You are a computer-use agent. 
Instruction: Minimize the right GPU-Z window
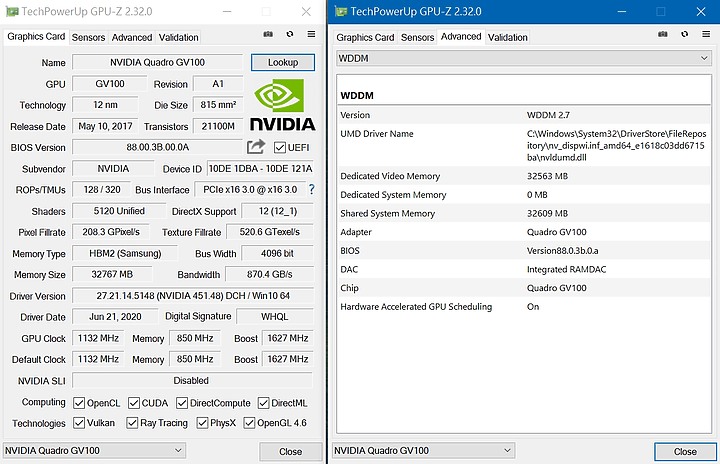click(622, 11)
